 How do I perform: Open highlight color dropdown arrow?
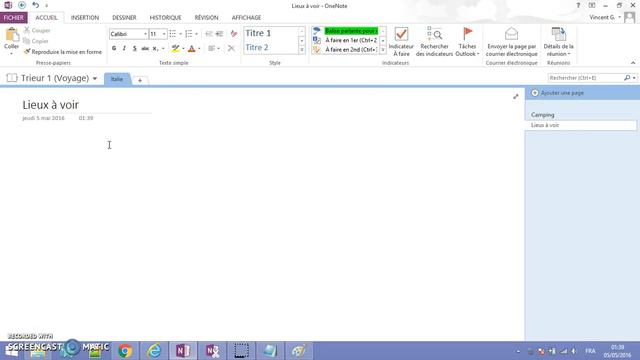coord(183,49)
